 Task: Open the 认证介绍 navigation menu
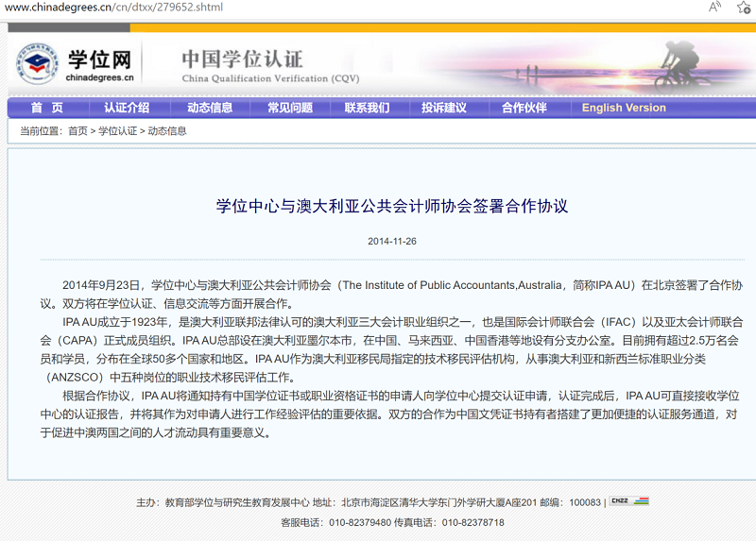point(127,108)
